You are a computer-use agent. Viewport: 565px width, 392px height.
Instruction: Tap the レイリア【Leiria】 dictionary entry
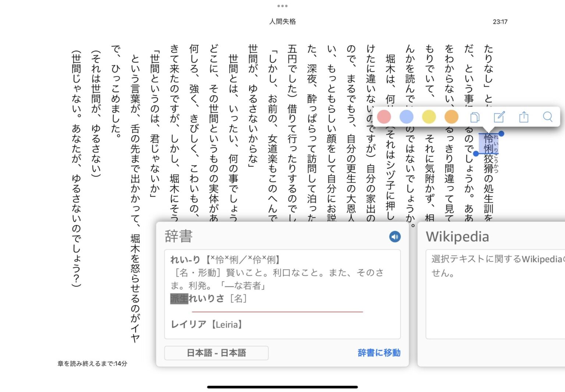(207, 324)
